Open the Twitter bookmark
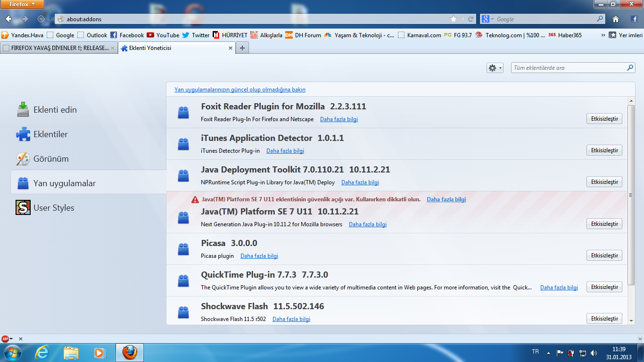This screenshot has width=644, height=362. tap(196, 35)
